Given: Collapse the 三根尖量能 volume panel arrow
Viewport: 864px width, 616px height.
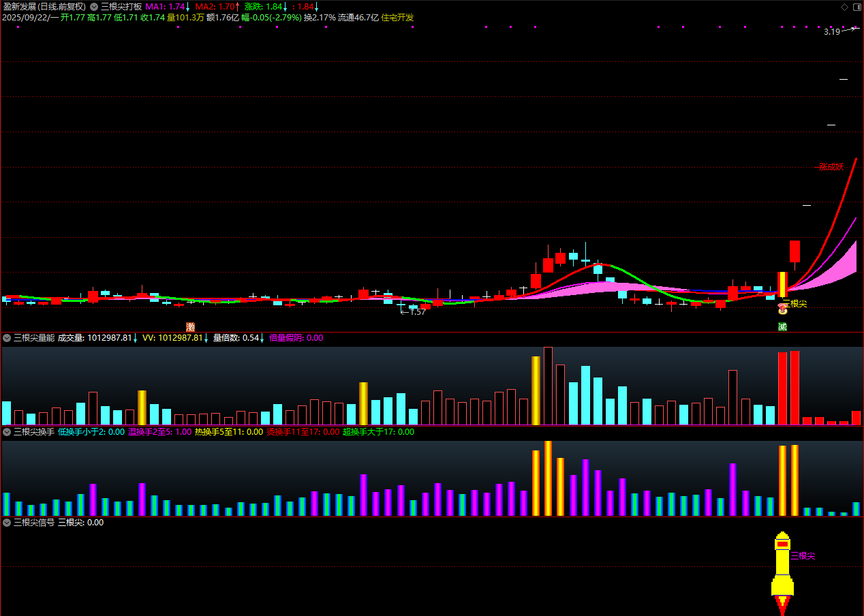Looking at the screenshot, I should point(7,337).
